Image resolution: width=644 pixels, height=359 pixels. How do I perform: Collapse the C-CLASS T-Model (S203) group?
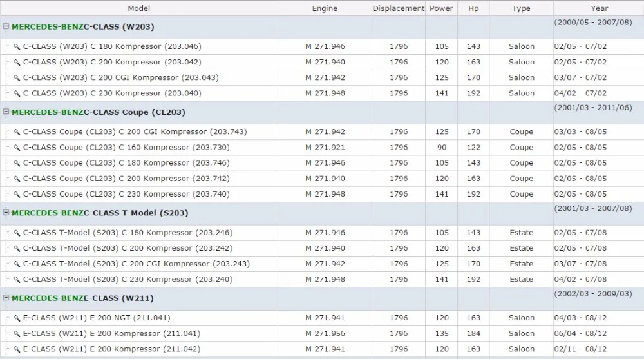(6, 212)
